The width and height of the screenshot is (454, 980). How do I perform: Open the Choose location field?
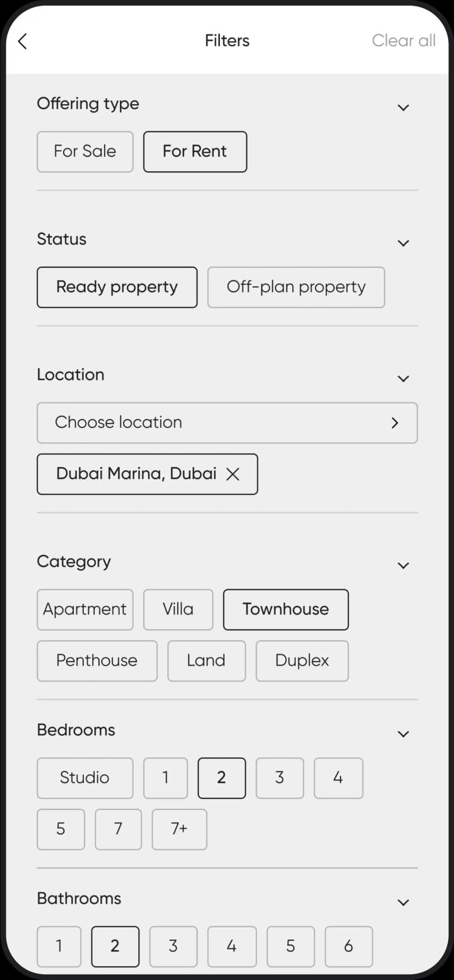point(227,423)
